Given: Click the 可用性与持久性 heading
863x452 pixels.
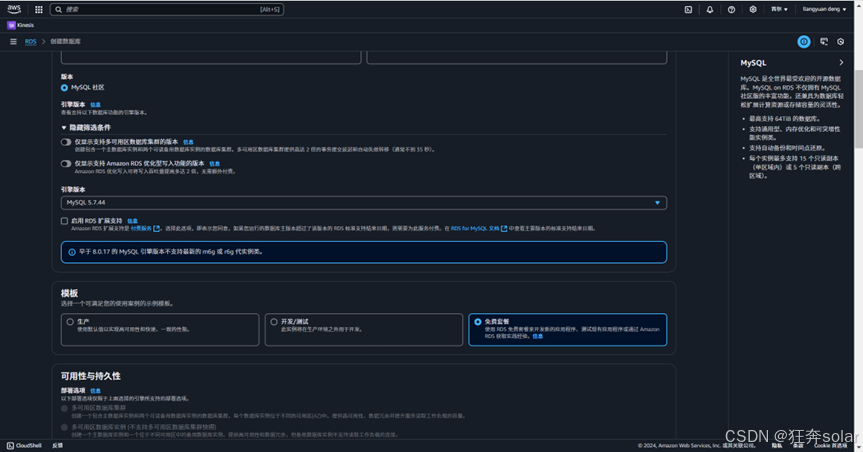Looking at the screenshot, I should (x=91, y=376).
